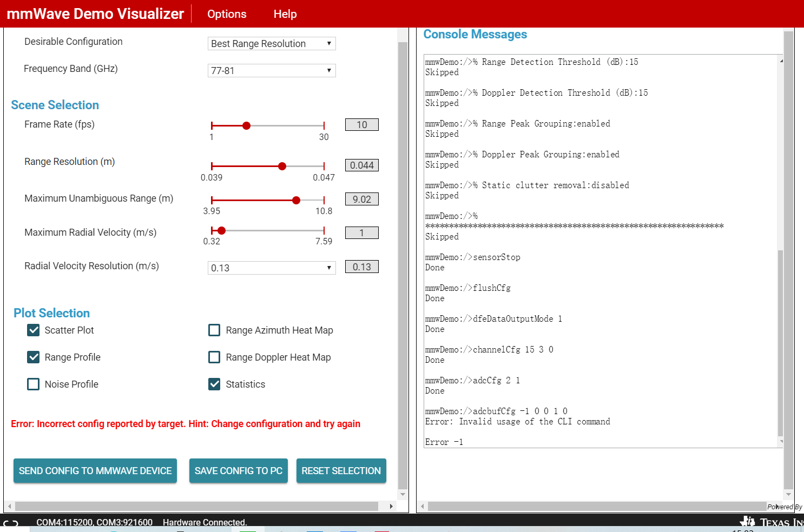This screenshot has height=532, width=804.
Task: Click the Maximum Radial Velocity (m/s) label
Action: coord(90,232)
